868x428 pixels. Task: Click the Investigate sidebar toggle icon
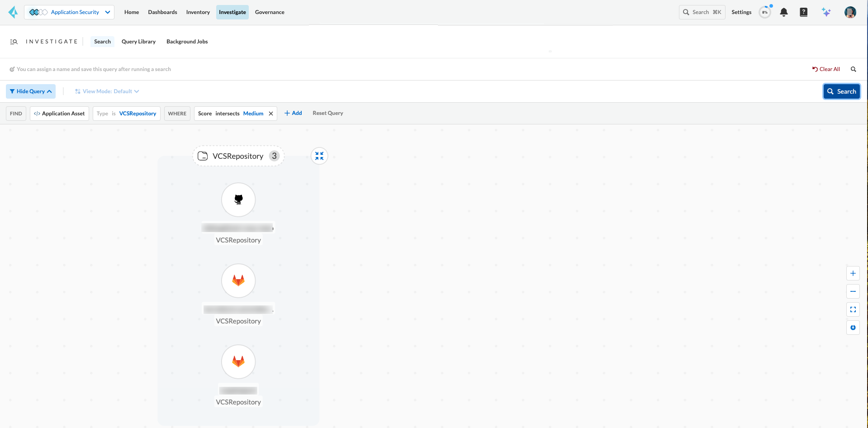14,42
